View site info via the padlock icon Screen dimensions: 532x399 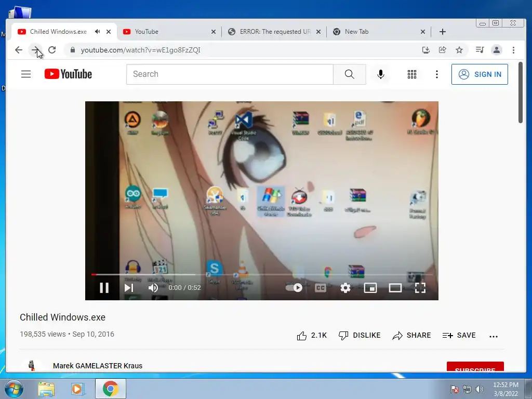tap(72, 50)
